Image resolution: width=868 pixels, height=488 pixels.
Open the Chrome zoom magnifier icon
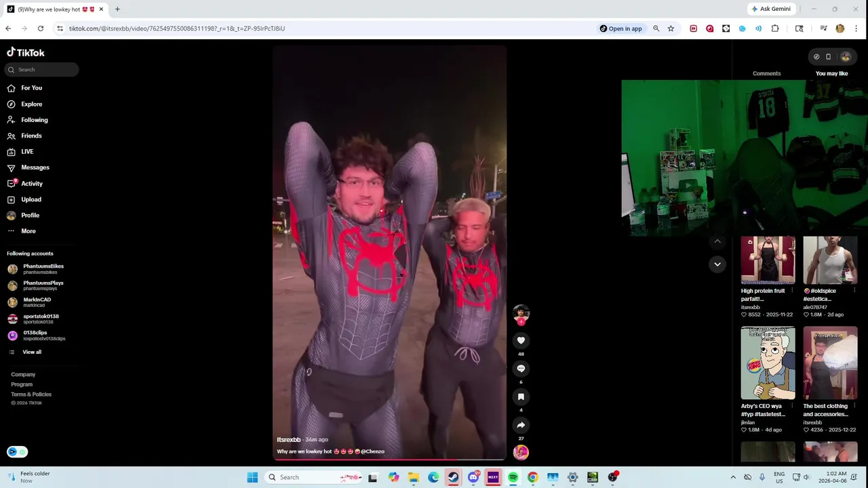click(x=656, y=28)
